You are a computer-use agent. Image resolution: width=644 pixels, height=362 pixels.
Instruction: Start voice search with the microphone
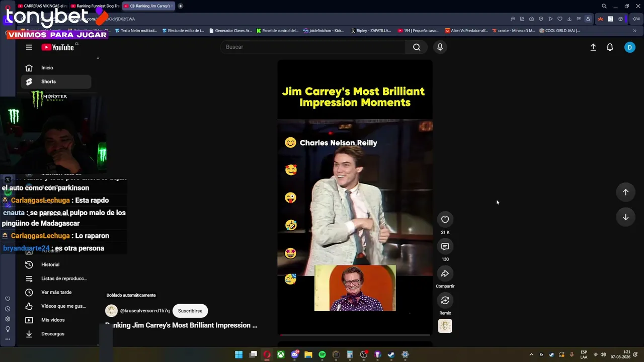coord(440,47)
